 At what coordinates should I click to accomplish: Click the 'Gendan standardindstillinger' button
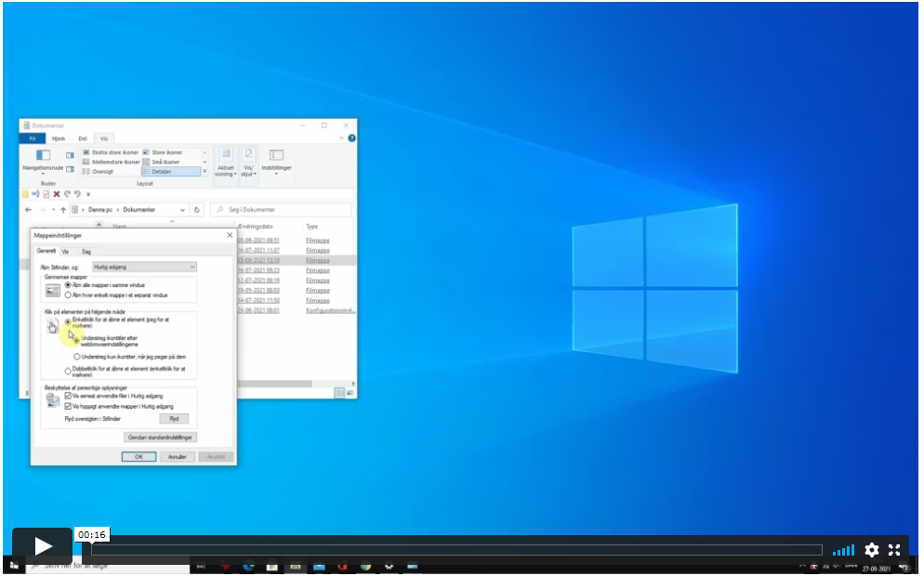click(160, 438)
